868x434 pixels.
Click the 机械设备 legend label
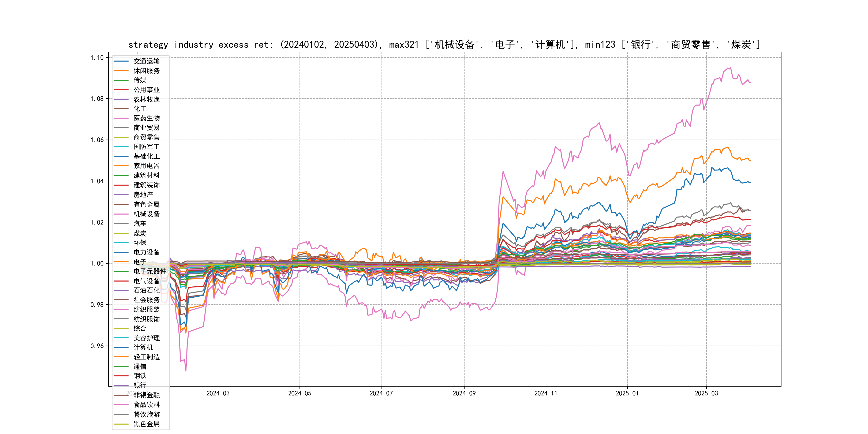click(x=146, y=214)
